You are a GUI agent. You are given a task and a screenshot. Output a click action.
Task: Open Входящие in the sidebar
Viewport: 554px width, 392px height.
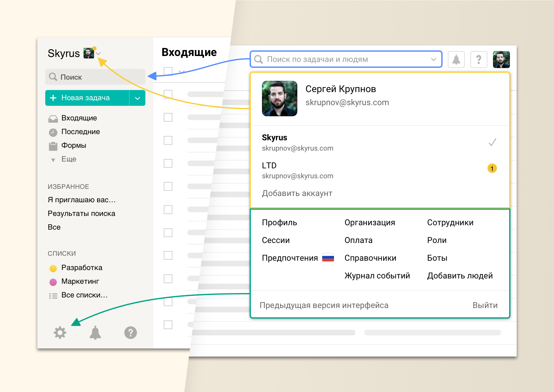click(79, 118)
